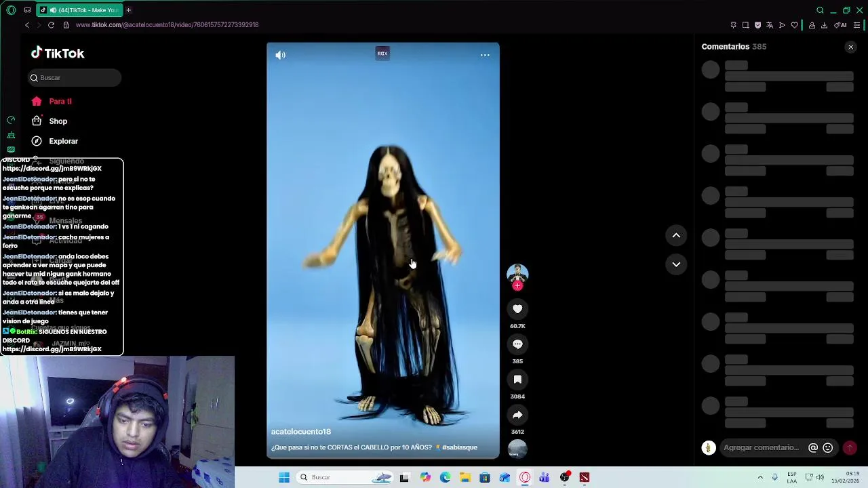
Task: Click the Buscar search box in TikTok sidebar
Action: pyautogui.click(x=75, y=78)
